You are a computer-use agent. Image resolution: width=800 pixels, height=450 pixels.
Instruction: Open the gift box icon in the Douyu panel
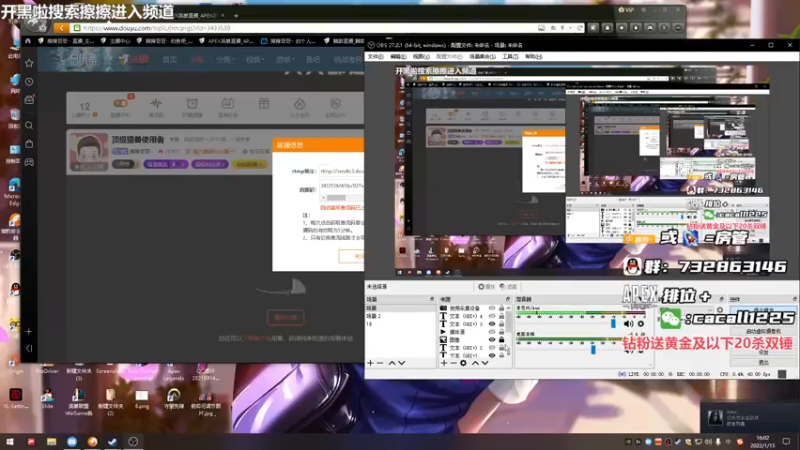[x=264, y=104]
